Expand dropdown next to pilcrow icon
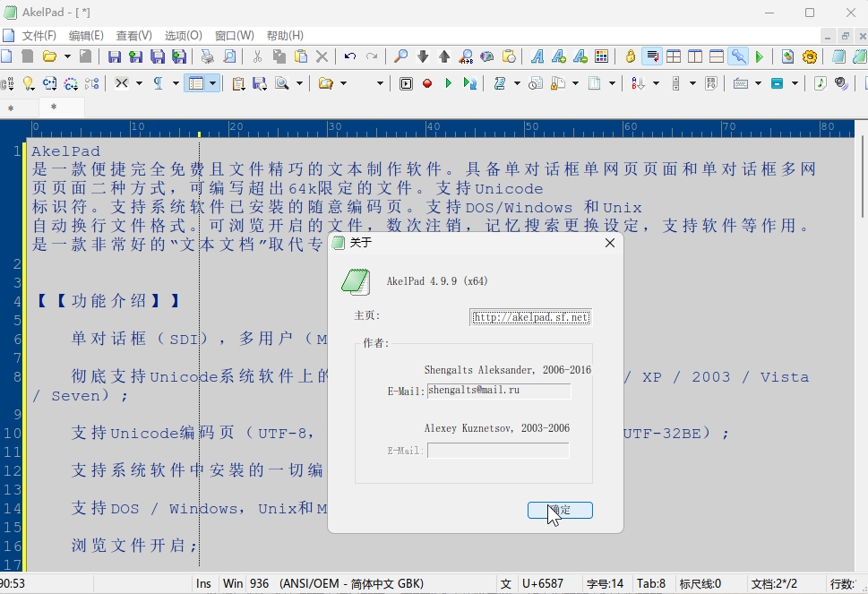The image size is (868, 594). (176, 83)
